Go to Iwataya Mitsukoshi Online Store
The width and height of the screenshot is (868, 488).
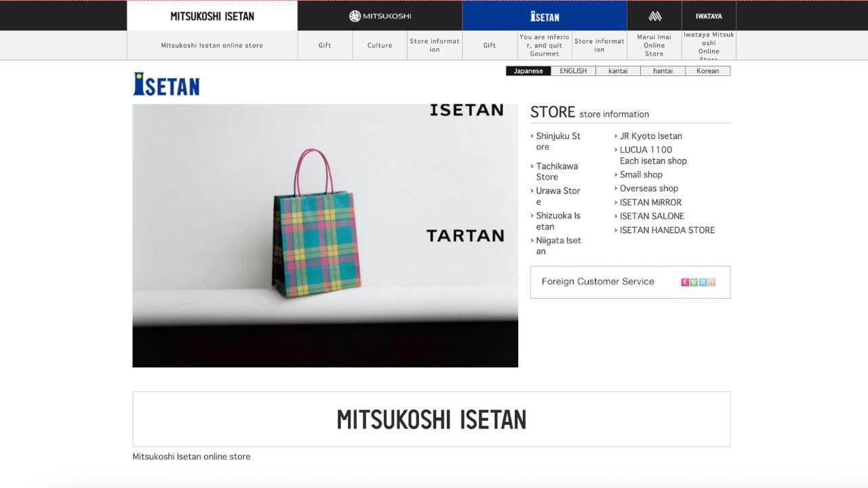tap(709, 45)
